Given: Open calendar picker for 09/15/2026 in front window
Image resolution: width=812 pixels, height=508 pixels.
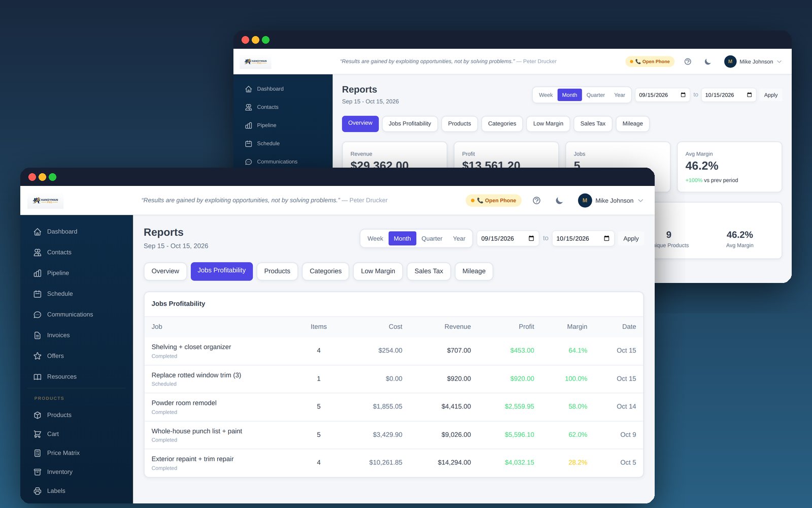Looking at the screenshot, I should pos(531,239).
